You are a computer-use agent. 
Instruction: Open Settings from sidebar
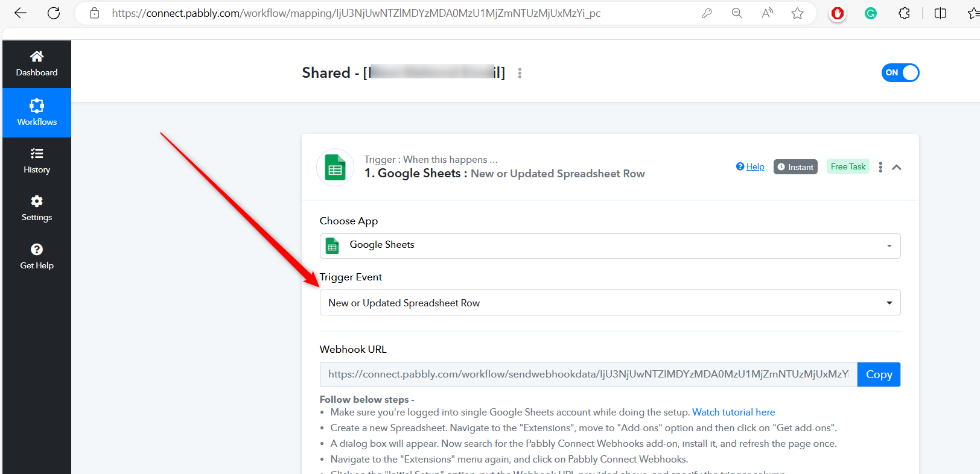pos(37,209)
